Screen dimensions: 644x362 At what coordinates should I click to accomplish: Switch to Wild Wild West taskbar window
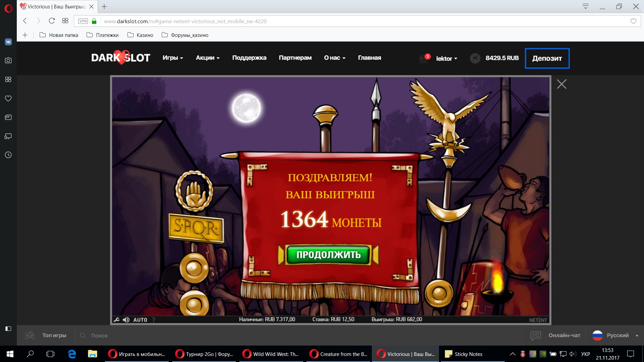click(x=271, y=354)
